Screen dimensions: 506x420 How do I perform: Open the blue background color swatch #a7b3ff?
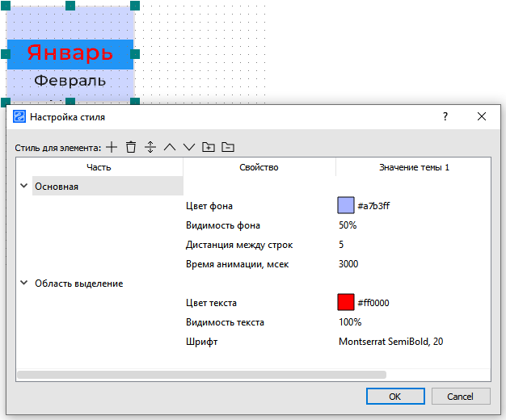click(346, 206)
